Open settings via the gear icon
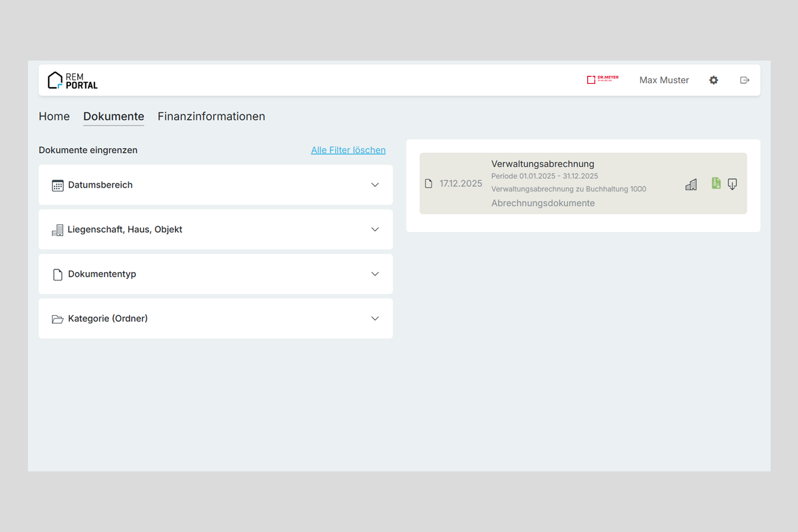 (714, 80)
